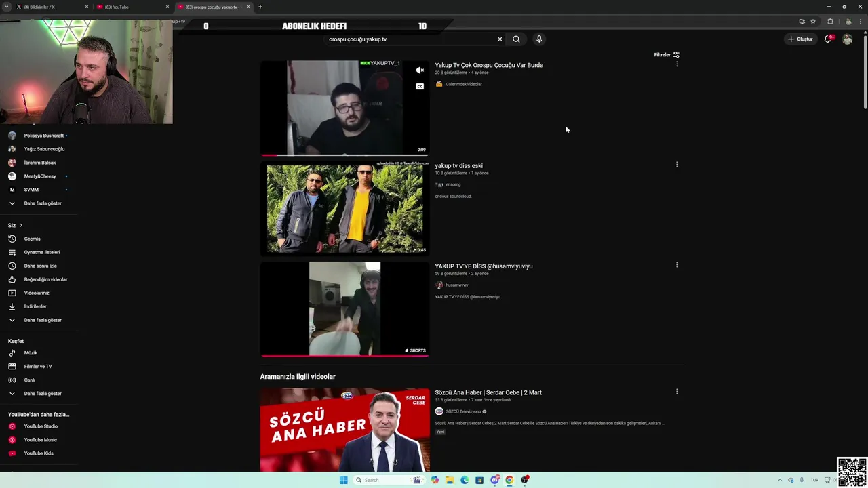Open a new browser tab
This screenshot has height=488, width=868.
pos(260,7)
